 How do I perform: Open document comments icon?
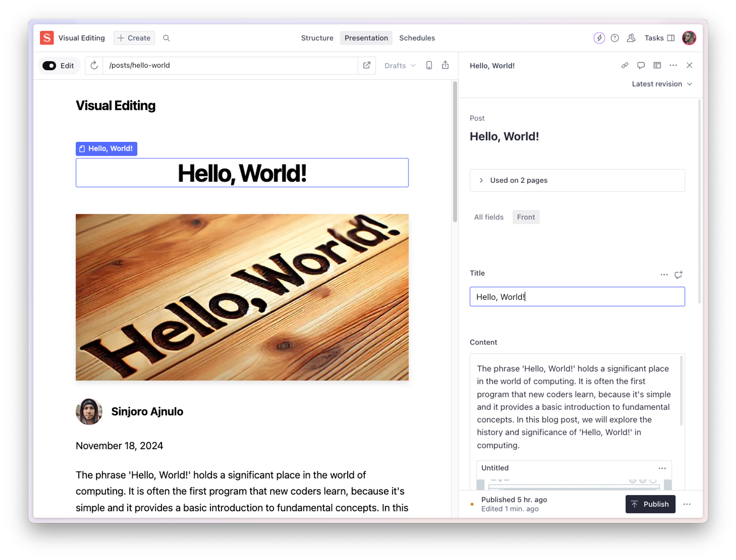(641, 65)
